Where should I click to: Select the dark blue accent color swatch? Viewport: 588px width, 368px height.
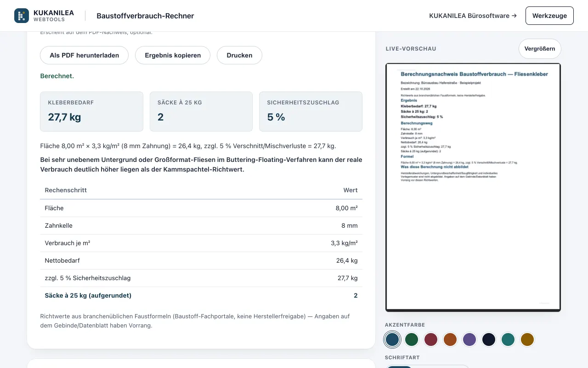click(x=392, y=339)
